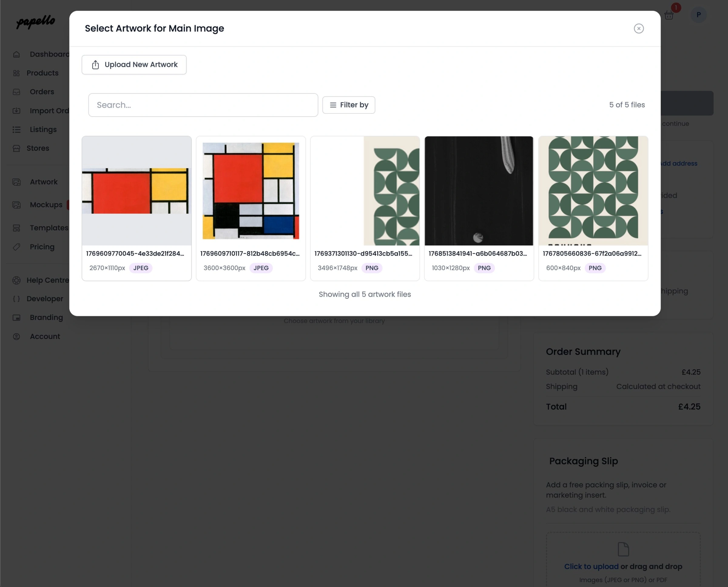The height and width of the screenshot is (587, 728).
Task: Click the Listings list icon
Action: coord(16,130)
